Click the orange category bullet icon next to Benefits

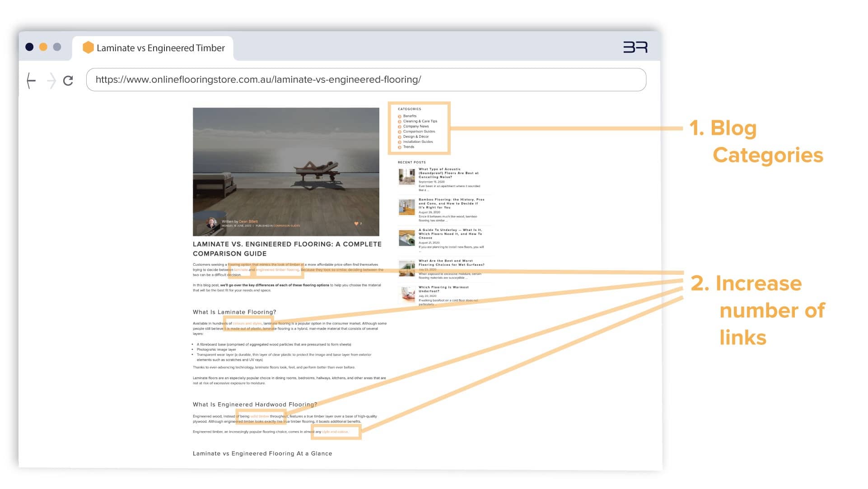399,116
